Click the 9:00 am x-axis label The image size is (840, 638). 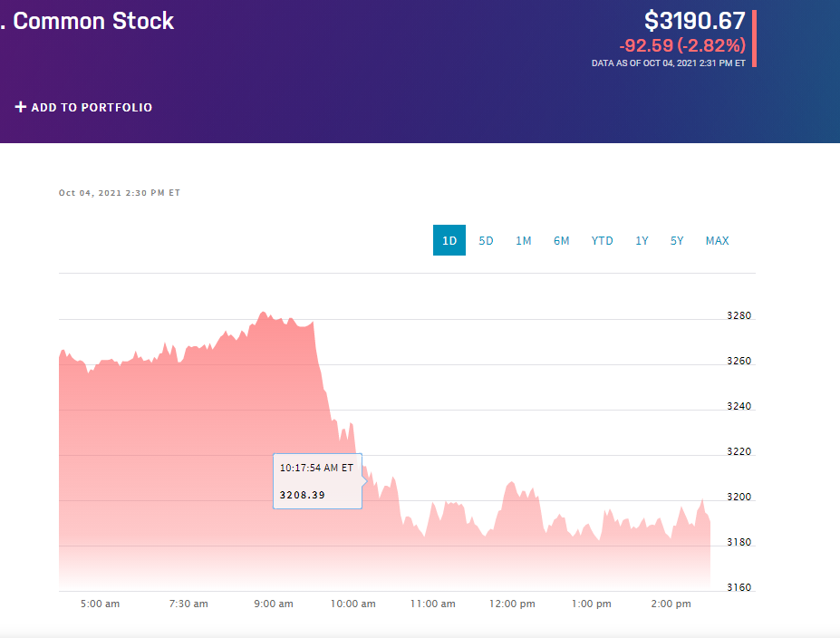[x=273, y=604]
